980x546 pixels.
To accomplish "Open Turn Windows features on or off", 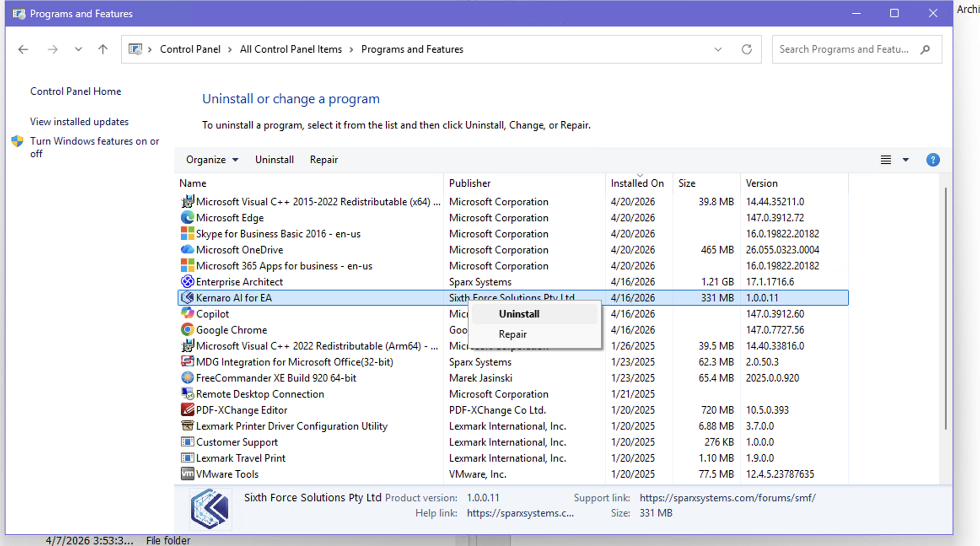I will 95,147.
